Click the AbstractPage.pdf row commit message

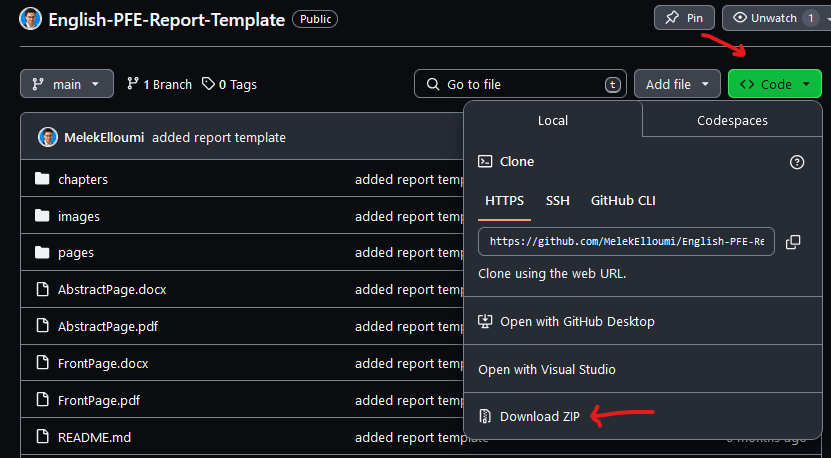tap(410, 327)
